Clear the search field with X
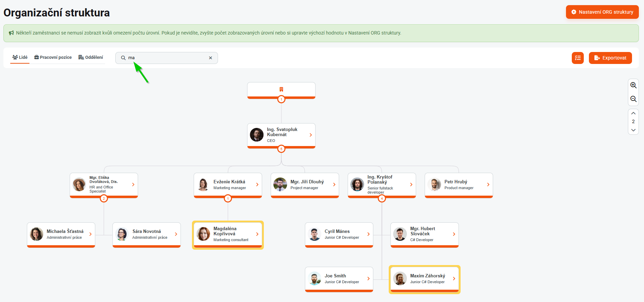Image resolution: width=644 pixels, height=302 pixels. click(x=210, y=58)
